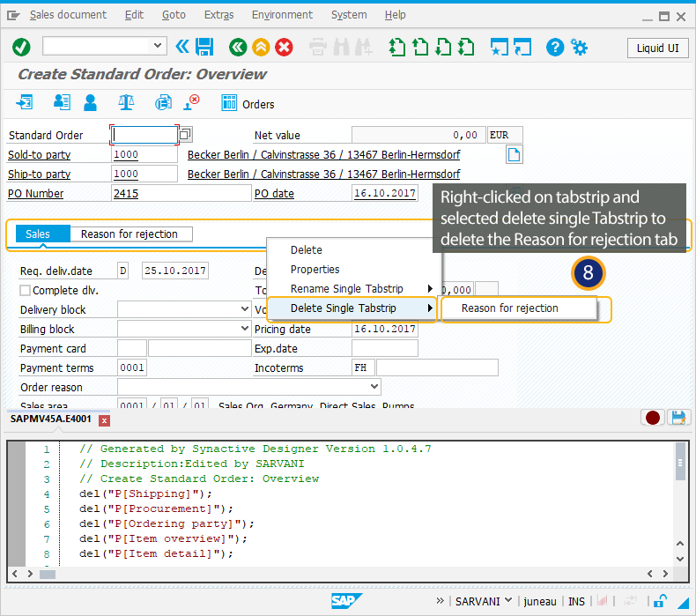Image resolution: width=696 pixels, height=616 pixels.
Task: Click the lock icon in status bar
Action: pyautogui.click(x=660, y=601)
